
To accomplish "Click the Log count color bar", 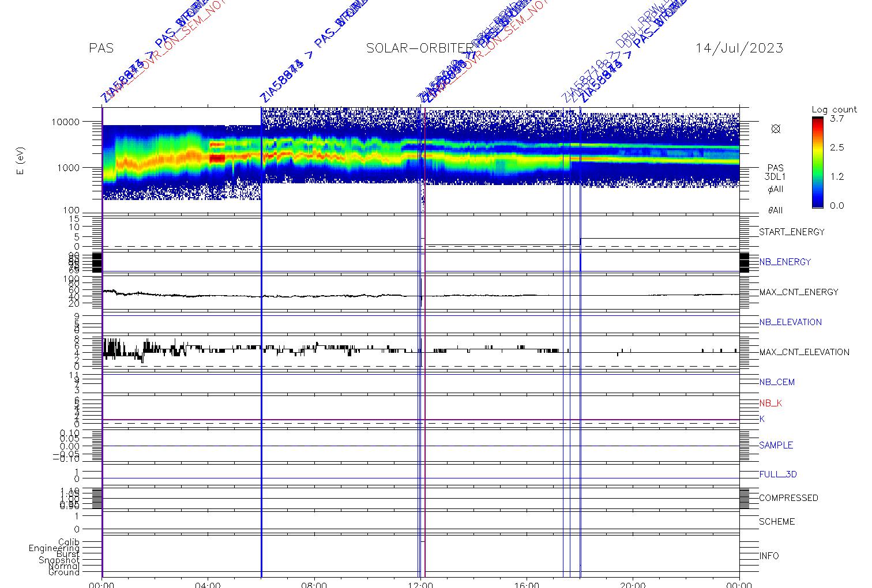I will (818, 163).
